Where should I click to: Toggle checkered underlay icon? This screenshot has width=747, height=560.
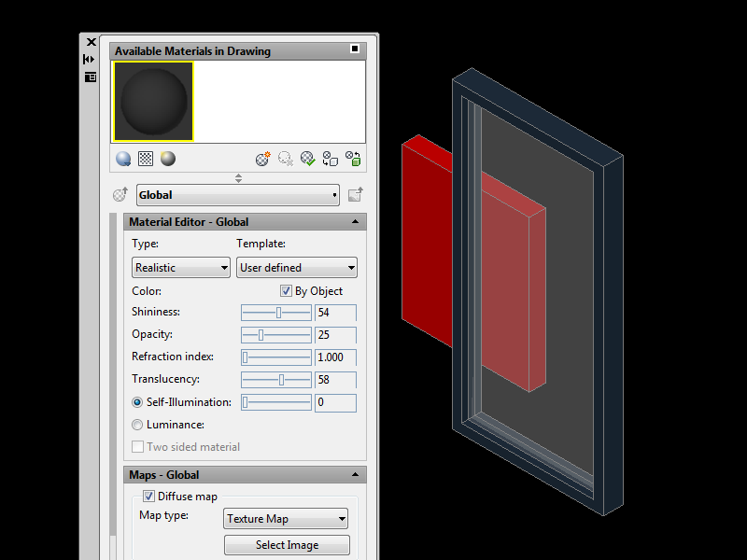pos(146,159)
